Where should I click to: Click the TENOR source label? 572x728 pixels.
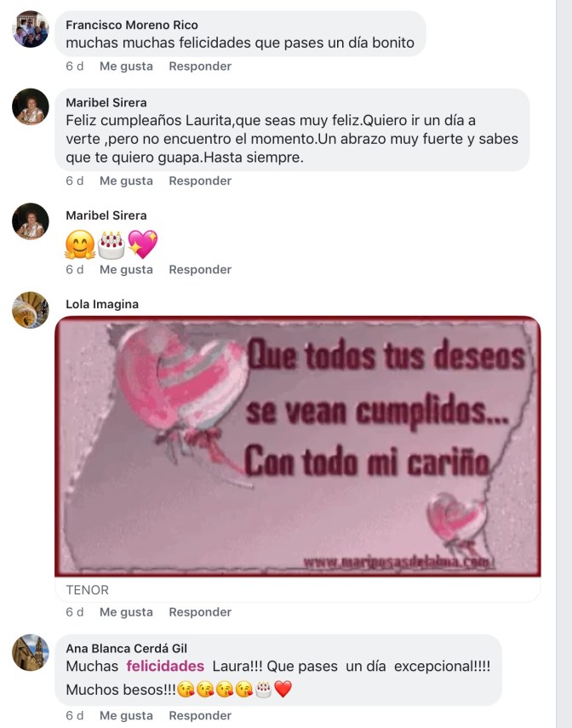88,590
